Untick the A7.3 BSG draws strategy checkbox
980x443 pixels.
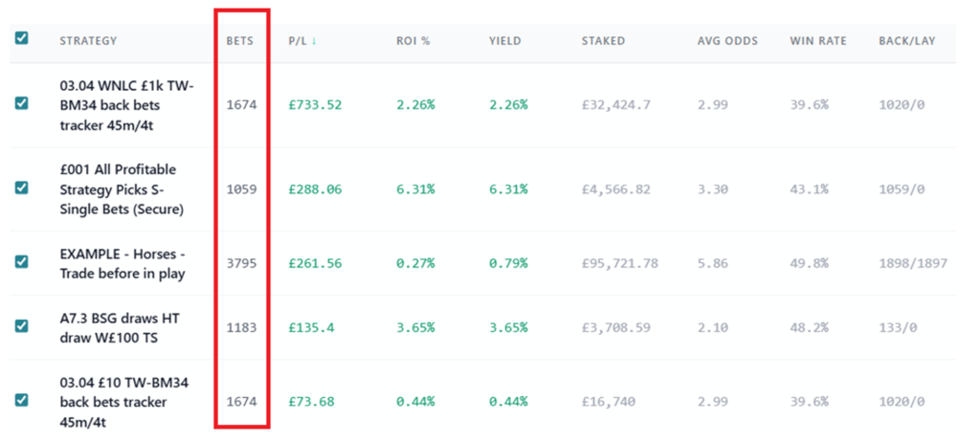(x=22, y=325)
